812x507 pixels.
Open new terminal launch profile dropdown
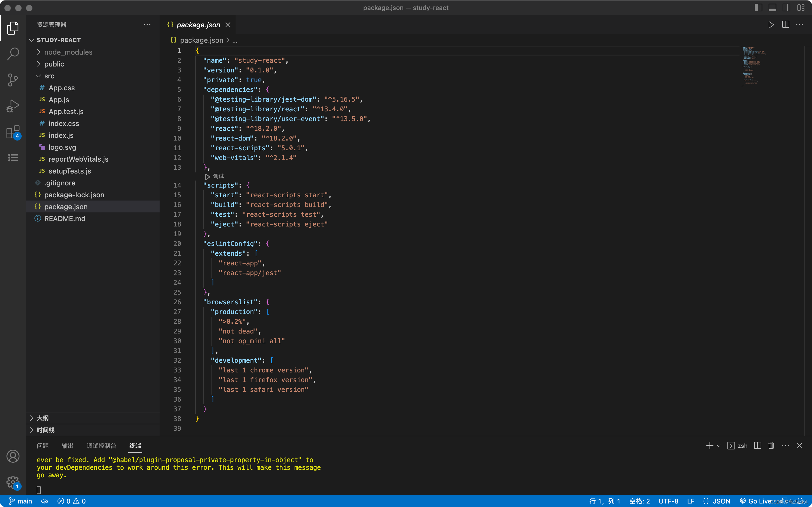coord(719,446)
